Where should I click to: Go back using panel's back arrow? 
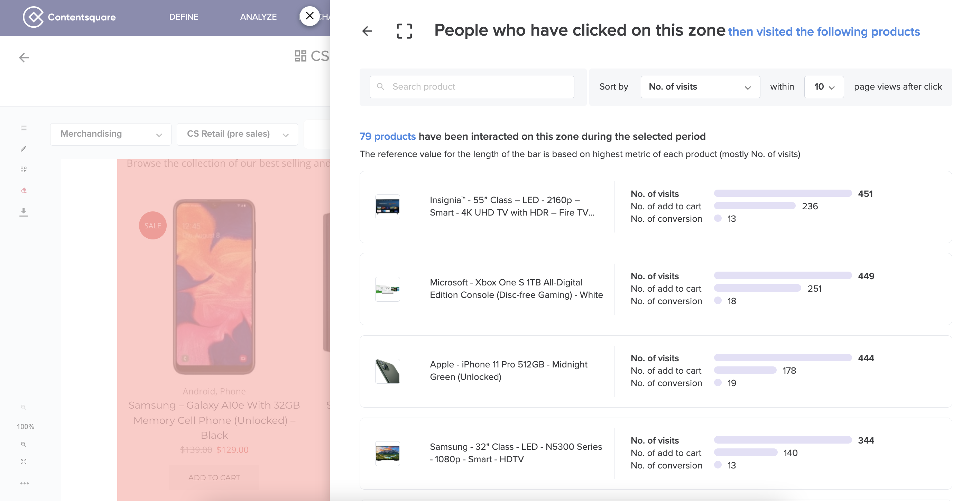coord(367,31)
